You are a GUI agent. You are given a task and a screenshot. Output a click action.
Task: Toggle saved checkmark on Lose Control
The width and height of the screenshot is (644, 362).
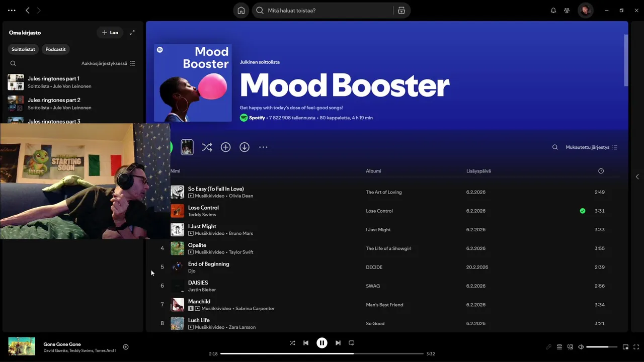(x=583, y=211)
